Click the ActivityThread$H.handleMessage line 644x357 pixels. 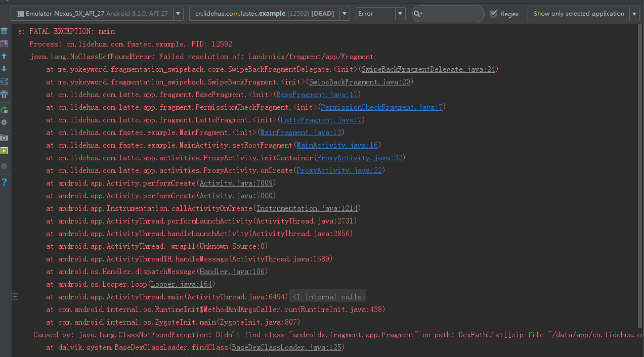pyautogui.click(x=189, y=259)
